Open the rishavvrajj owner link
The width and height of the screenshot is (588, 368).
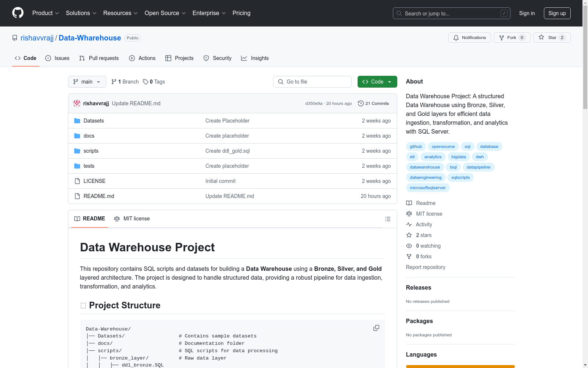tap(37, 38)
